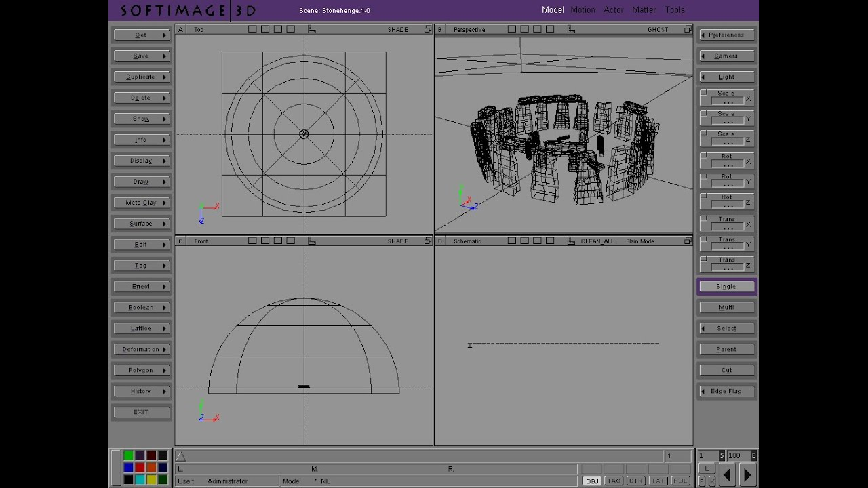Click the ruler icon in Front view header
The height and width of the screenshot is (488, 868).
(x=312, y=241)
